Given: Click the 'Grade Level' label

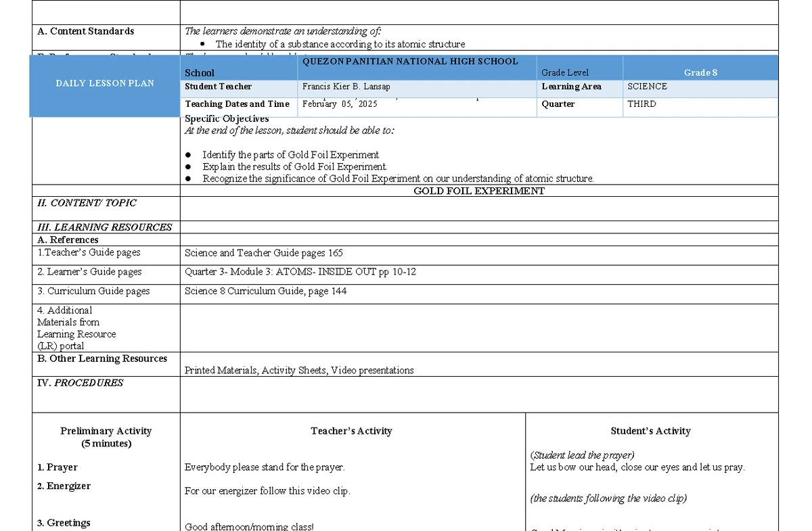Looking at the screenshot, I should 565,72.
